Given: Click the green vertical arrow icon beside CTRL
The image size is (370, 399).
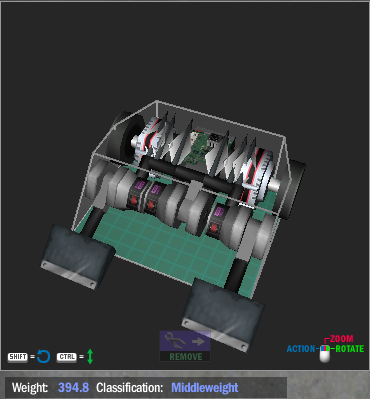Looking at the screenshot, I should 90,356.
